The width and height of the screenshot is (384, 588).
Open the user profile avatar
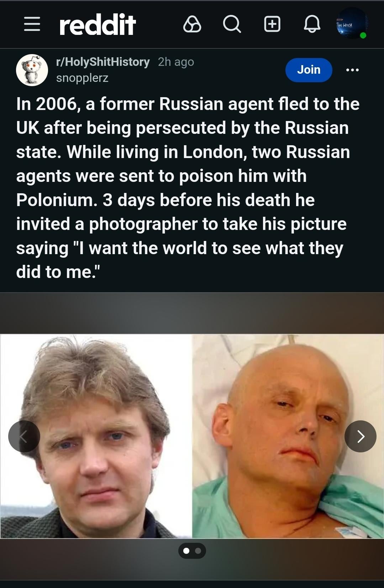(x=352, y=24)
